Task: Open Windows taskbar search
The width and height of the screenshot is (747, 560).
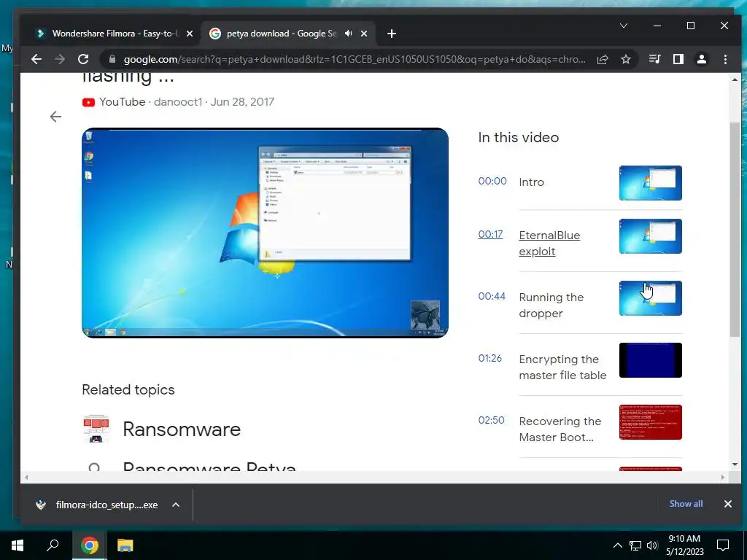Action: click(53, 545)
